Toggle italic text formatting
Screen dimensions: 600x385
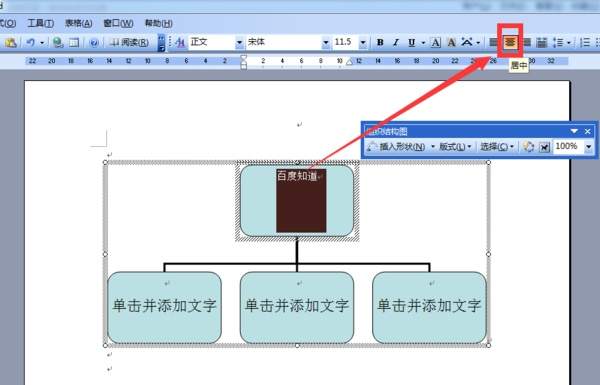point(396,42)
